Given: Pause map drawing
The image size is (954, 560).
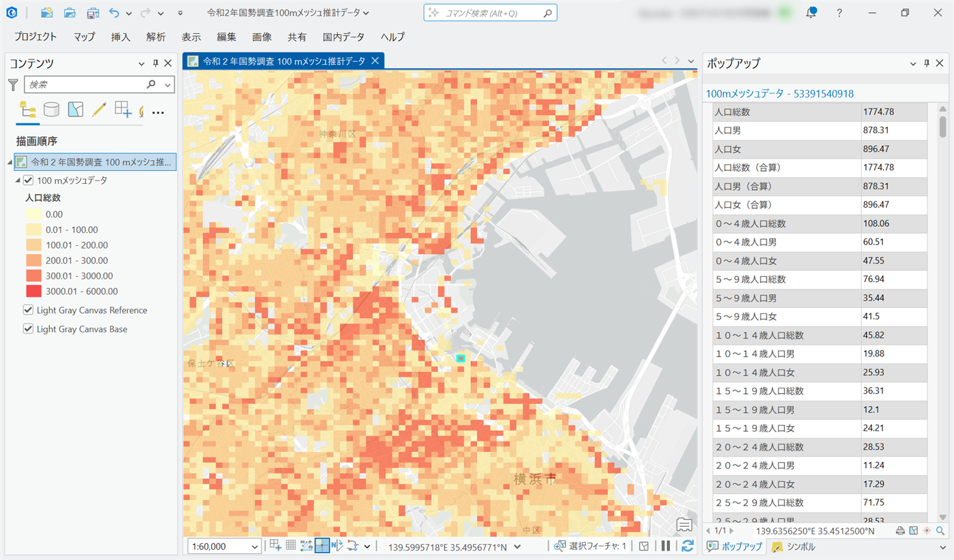Looking at the screenshot, I should 666,546.
